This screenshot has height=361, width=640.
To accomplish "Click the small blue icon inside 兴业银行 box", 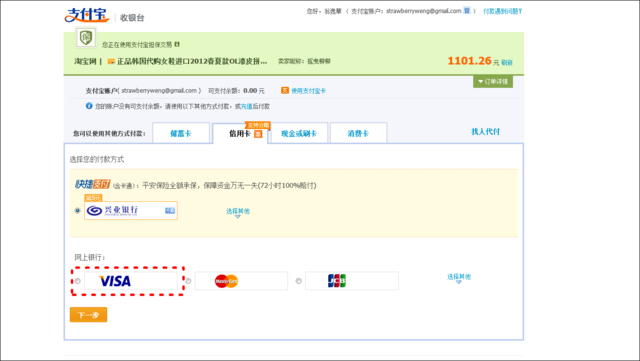I will 170,210.
